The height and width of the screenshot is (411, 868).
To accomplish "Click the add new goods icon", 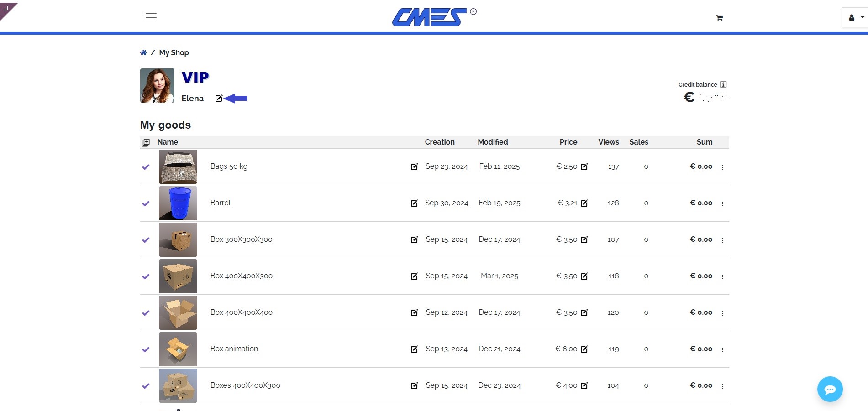I will (x=146, y=142).
